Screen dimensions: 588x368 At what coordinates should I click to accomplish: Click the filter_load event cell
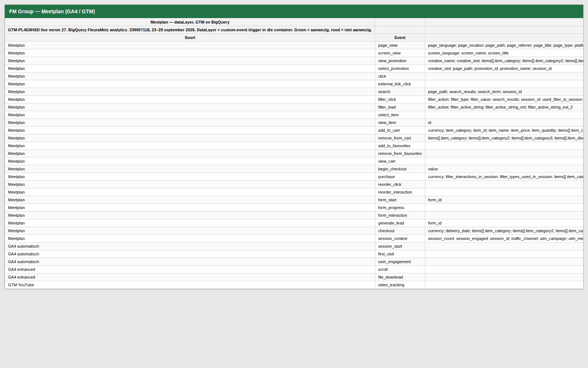400,107
